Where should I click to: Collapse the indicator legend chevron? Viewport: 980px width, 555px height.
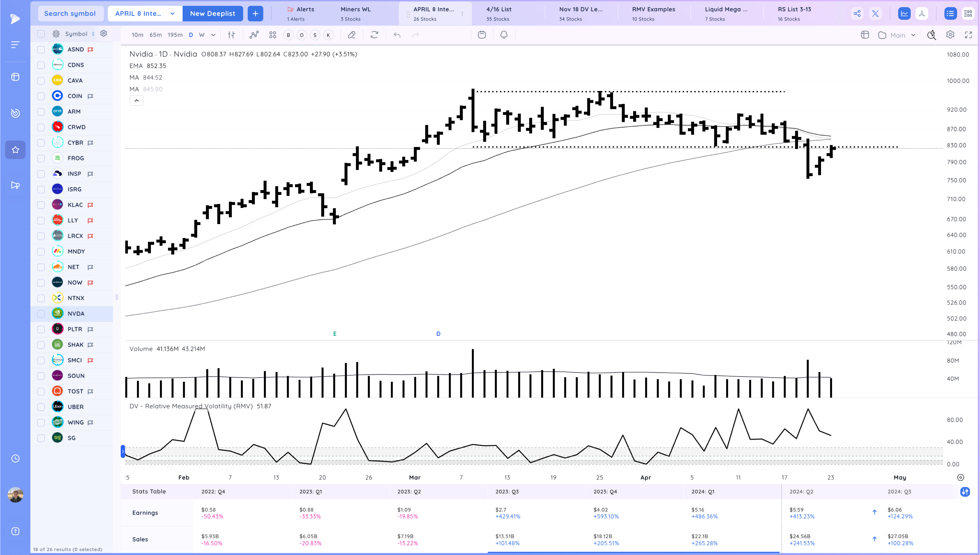point(136,101)
